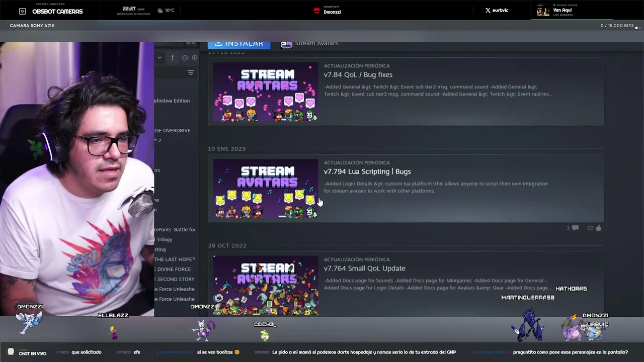Open the v7.764 Small QoL Update title

[365, 268]
